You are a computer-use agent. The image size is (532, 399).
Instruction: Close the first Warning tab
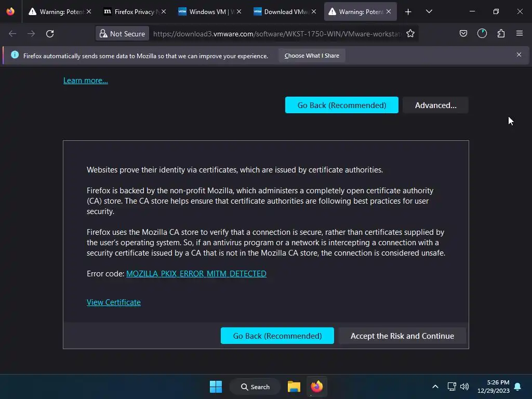pos(89,11)
